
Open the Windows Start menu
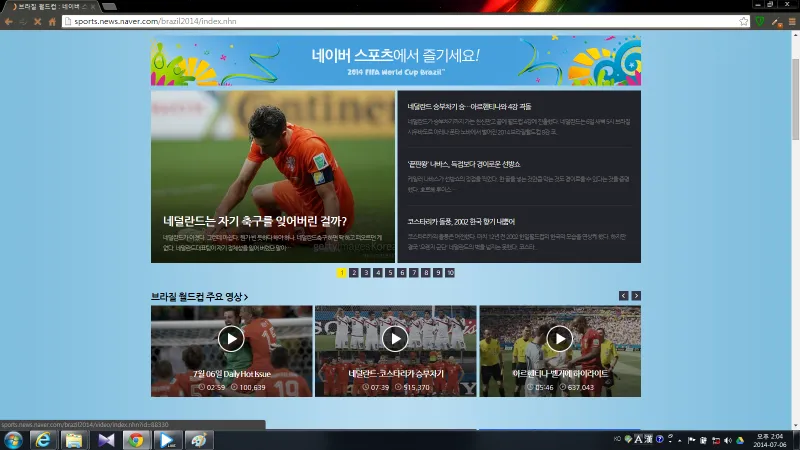13,440
